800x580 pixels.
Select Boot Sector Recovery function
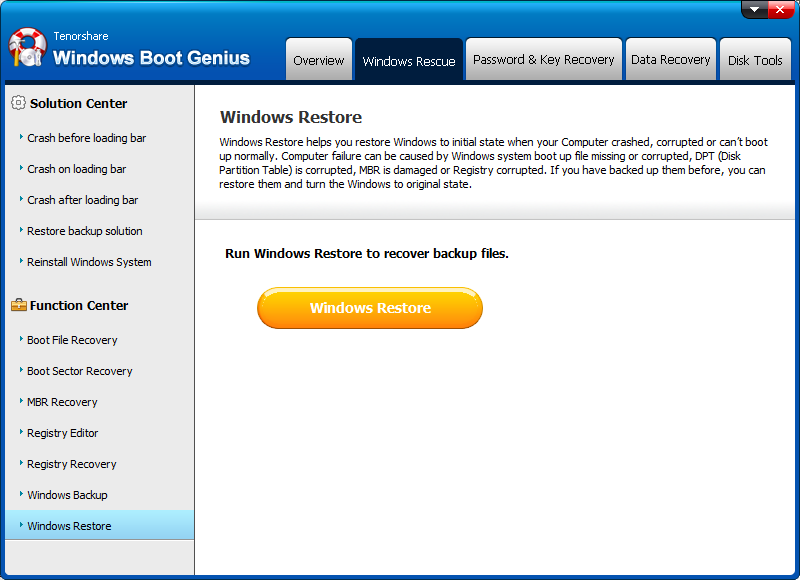[80, 371]
